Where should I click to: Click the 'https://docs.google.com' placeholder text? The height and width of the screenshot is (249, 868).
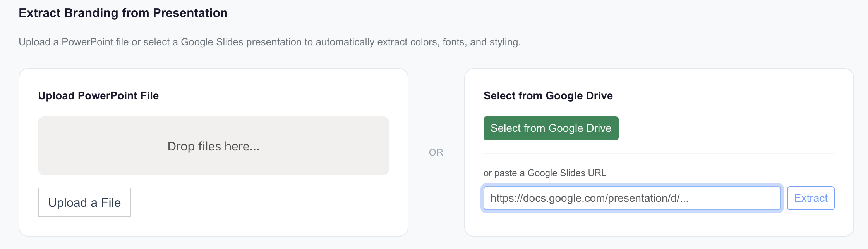pyautogui.click(x=589, y=198)
